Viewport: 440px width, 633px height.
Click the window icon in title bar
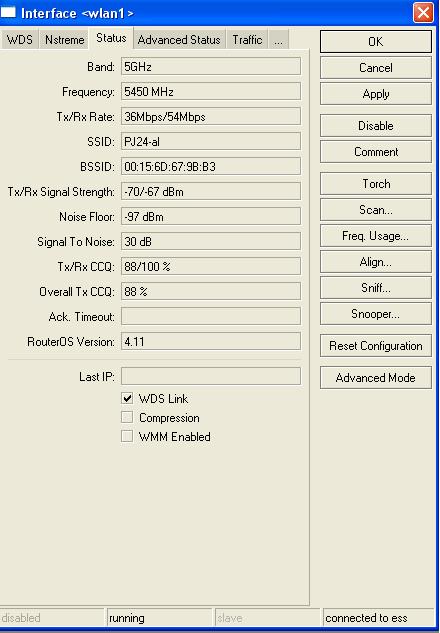point(8,13)
